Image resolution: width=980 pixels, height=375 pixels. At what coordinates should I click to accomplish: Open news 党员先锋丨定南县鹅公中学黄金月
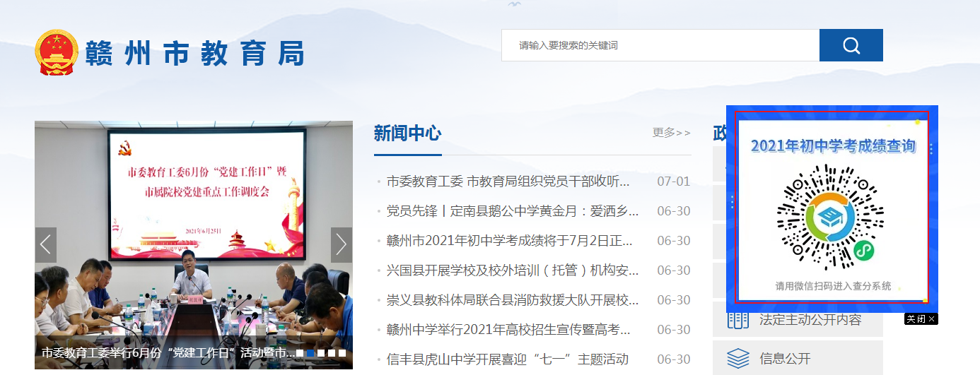coord(513,211)
